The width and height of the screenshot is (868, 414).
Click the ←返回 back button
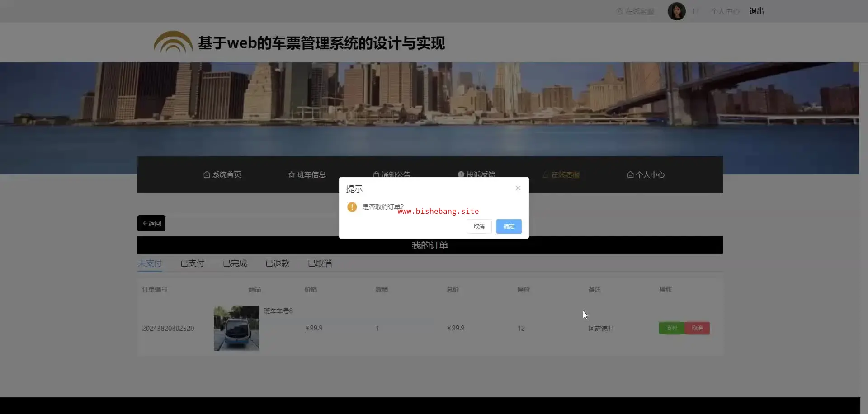click(151, 223)
